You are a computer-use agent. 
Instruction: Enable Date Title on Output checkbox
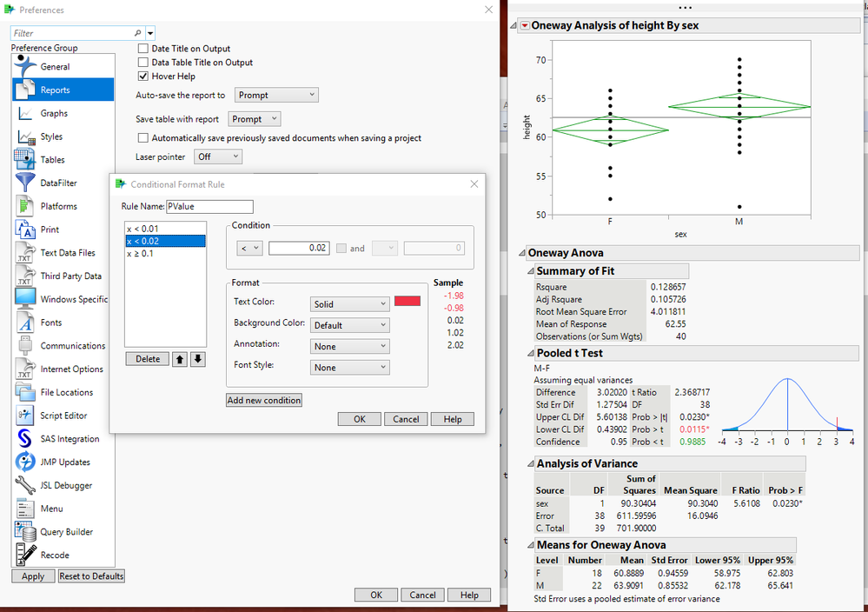[143, 49]
